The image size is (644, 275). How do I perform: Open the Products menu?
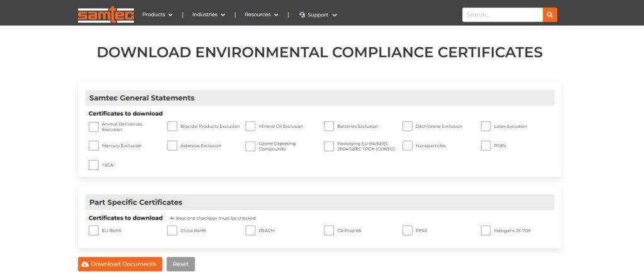tap(157, 14)
